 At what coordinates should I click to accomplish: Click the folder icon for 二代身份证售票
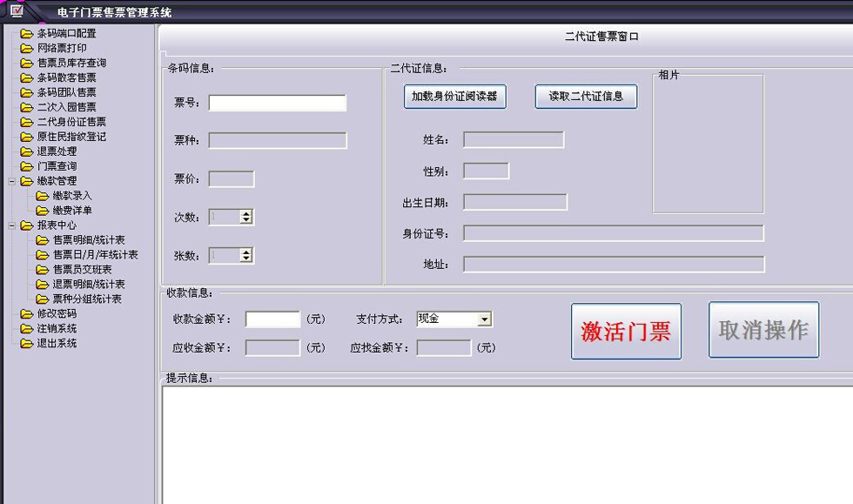click(26, 122)
